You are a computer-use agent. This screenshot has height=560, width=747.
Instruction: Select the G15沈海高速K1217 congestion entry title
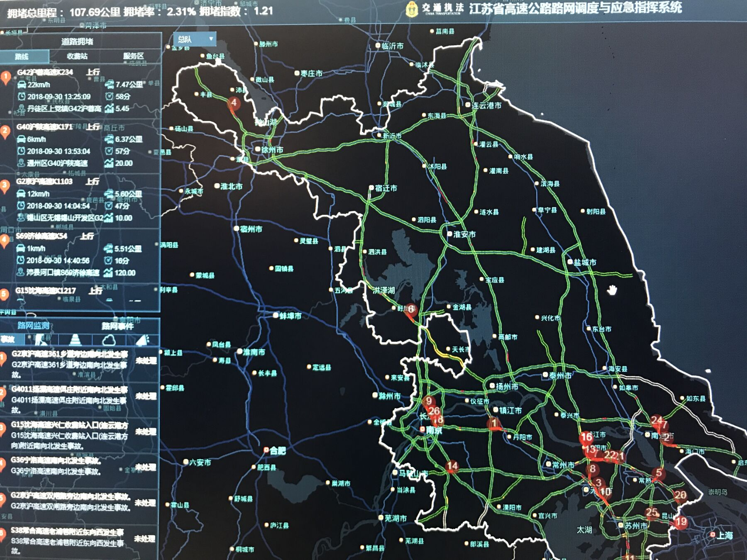[x=46, y=290]
